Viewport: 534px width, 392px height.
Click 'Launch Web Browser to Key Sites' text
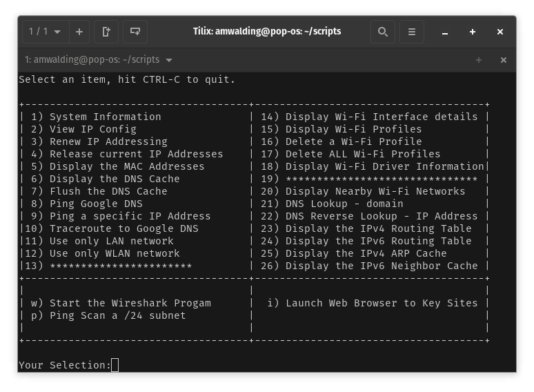381,303
